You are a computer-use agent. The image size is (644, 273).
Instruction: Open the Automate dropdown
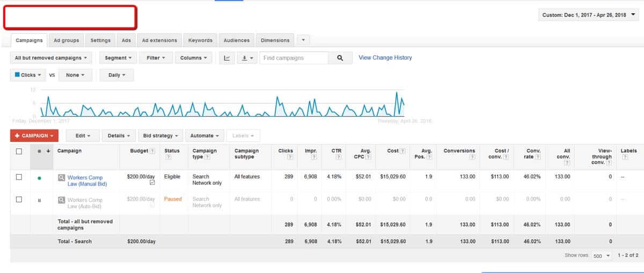204,136
